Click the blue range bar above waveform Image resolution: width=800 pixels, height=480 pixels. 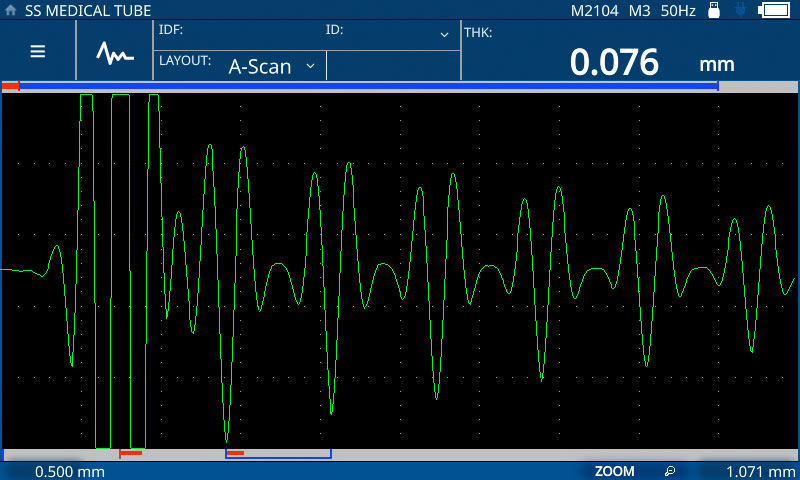point(368,87)
